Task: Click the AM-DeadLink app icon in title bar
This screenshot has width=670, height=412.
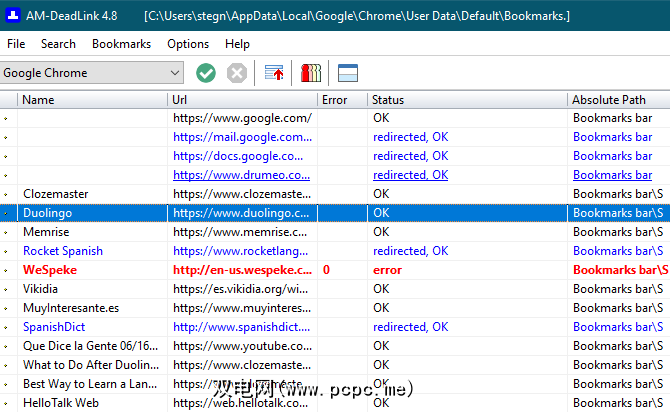Action: 12,15
